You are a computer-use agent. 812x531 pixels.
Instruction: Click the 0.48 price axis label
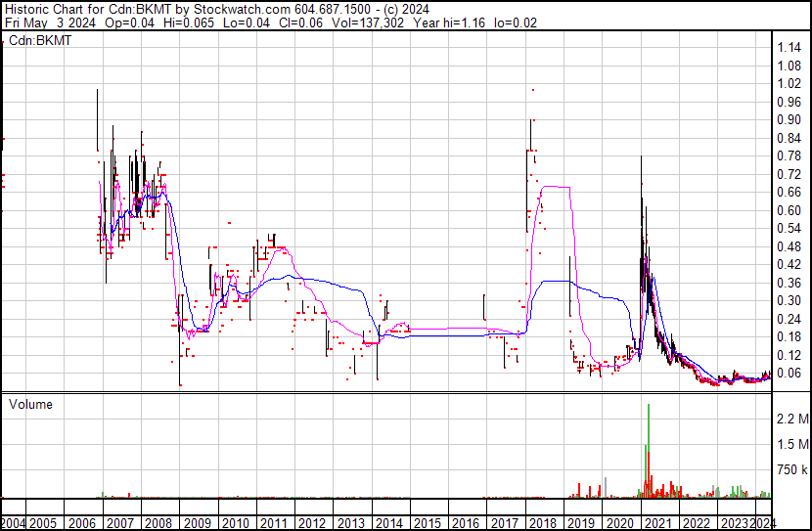[x=789, y=246]
